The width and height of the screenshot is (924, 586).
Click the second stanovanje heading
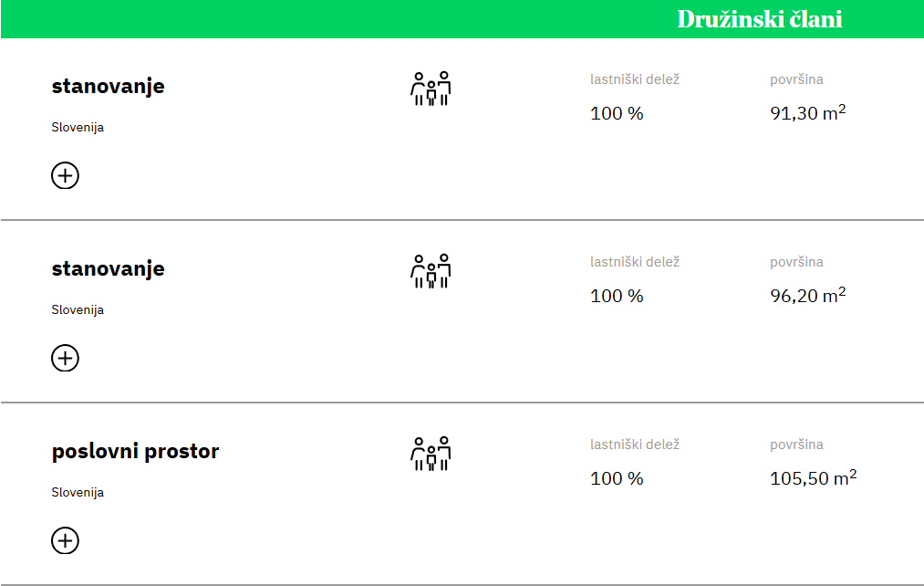(x=108, y=269)
